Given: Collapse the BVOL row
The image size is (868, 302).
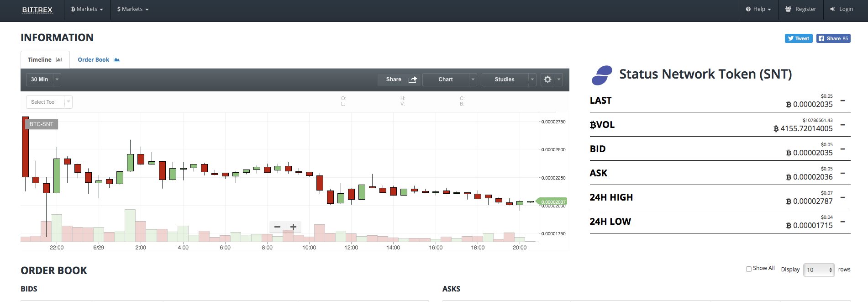Looking at the screenshot, I should 842,125.
